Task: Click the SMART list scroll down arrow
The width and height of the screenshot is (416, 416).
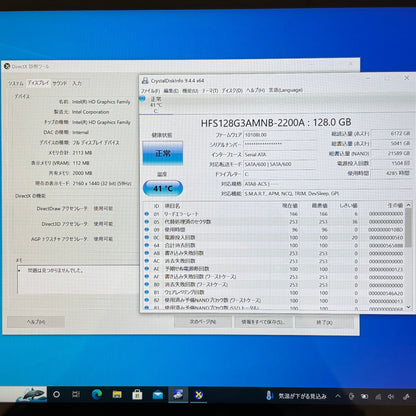Action: 409,307
